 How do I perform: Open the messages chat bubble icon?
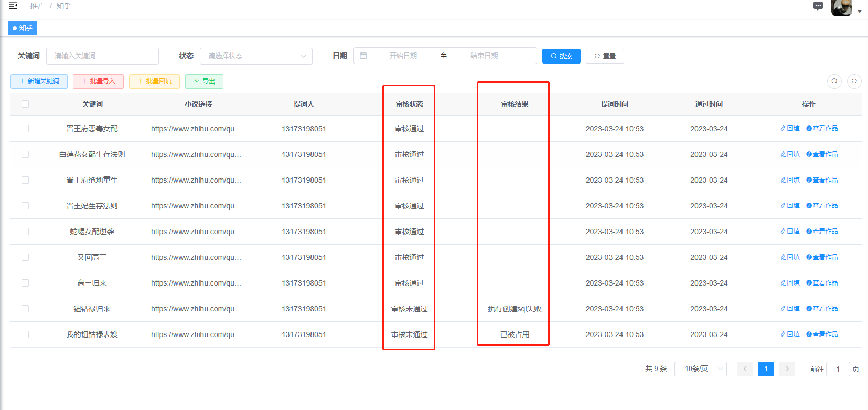pos(818,6)
